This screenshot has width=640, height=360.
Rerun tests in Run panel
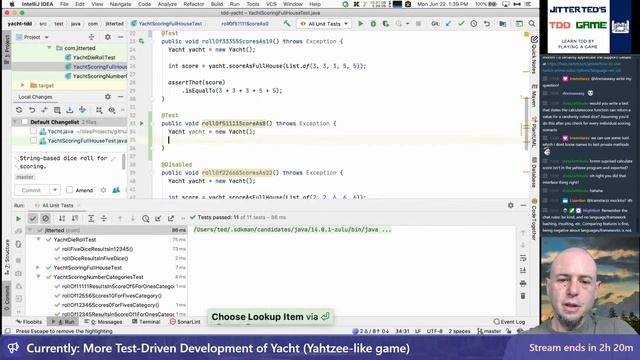pos(18,219)
